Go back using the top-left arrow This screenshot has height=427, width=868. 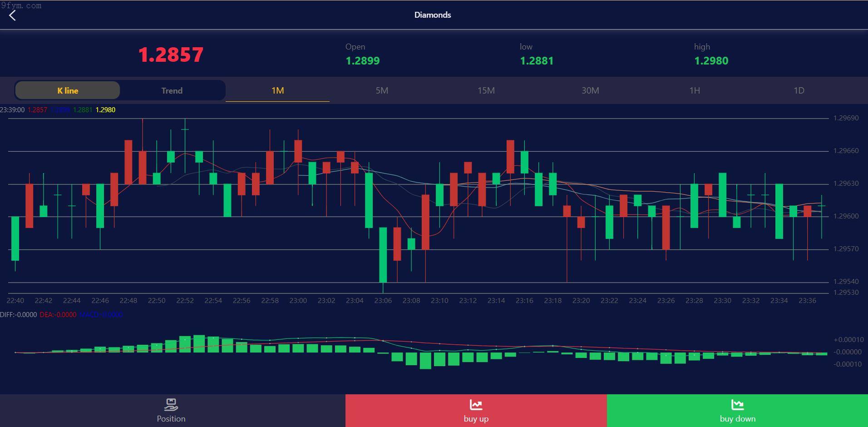point(13,15)
